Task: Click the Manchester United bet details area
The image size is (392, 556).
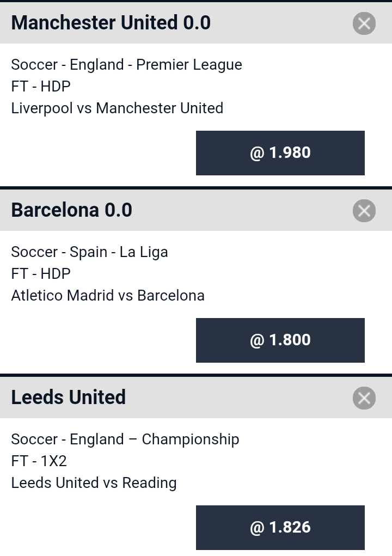Action: [x=196, y=115]
